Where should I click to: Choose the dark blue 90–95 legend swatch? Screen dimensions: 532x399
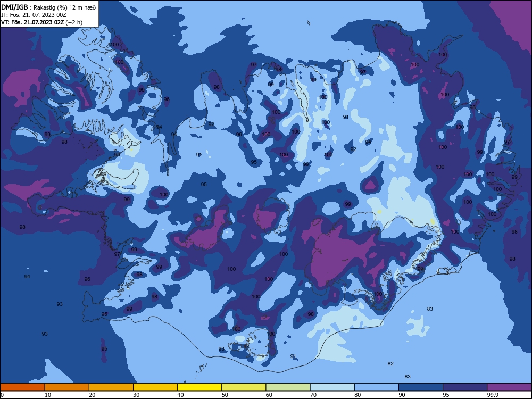(421, 387)
